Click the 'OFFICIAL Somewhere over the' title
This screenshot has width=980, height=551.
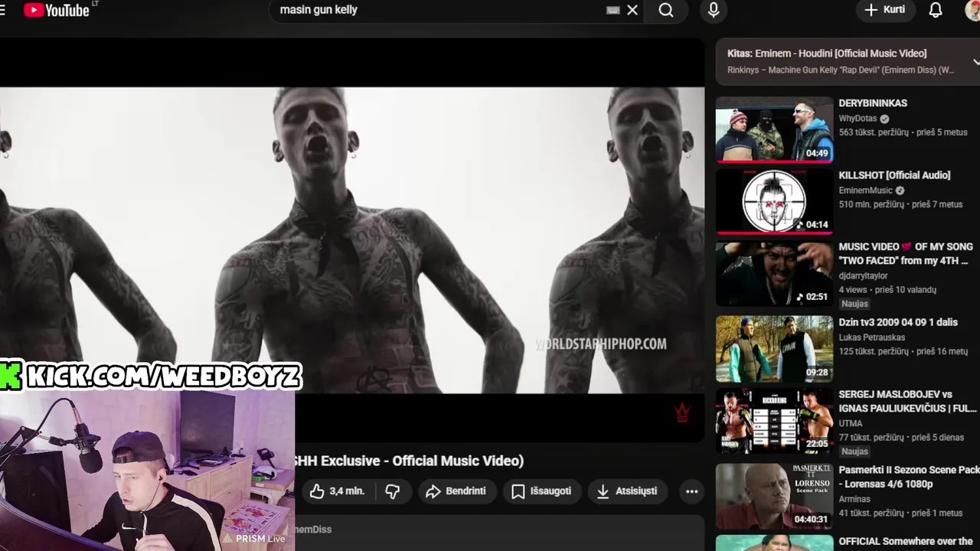pyautogui.click(x=906, y=542)
